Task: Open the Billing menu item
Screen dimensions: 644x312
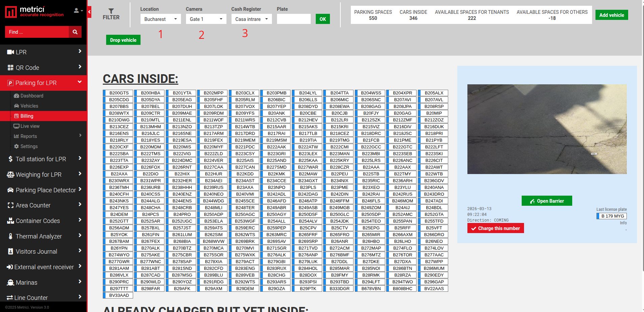Action: pyautogui.click(x=43, y=116)
